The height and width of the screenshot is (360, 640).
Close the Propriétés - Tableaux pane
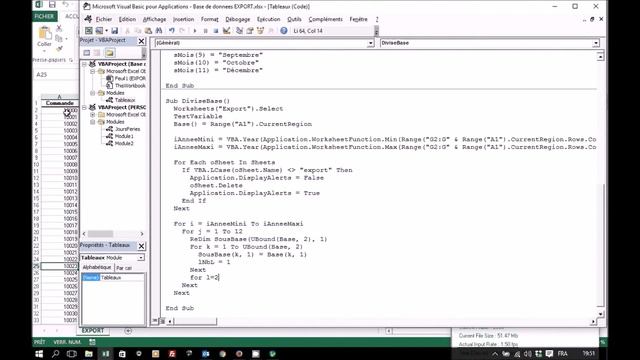click(141, 246)
